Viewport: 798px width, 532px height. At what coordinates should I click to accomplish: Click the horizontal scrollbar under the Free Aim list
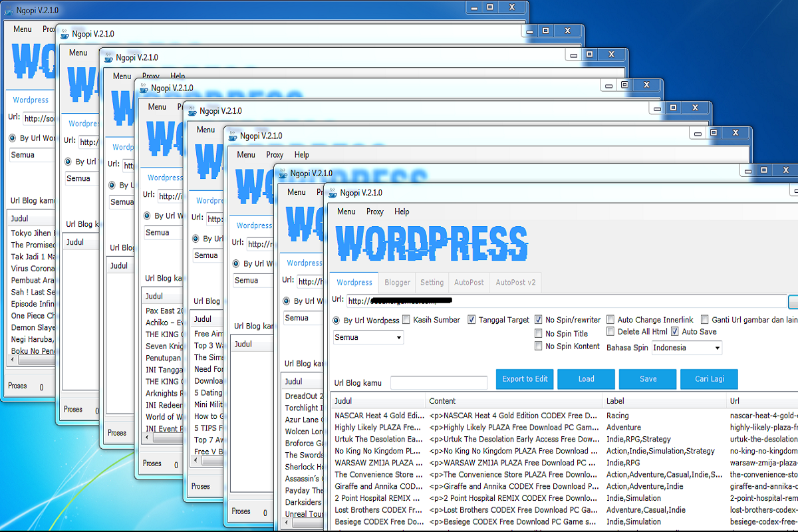[211, 461]
